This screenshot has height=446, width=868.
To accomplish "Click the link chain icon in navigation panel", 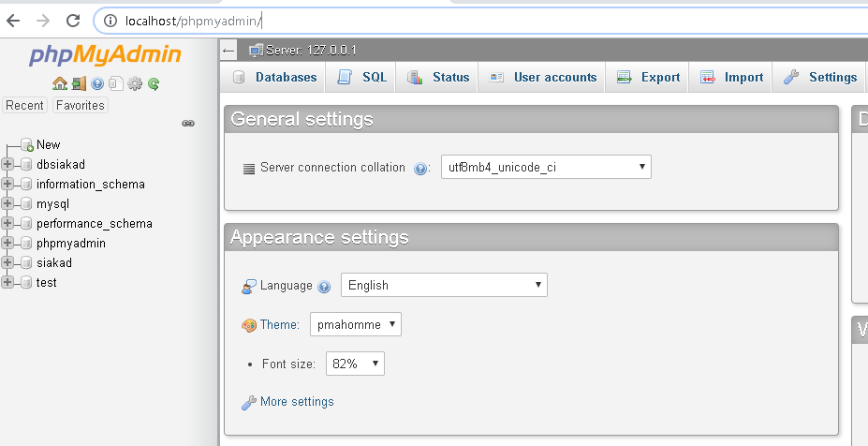I will [x=188, y=123].
